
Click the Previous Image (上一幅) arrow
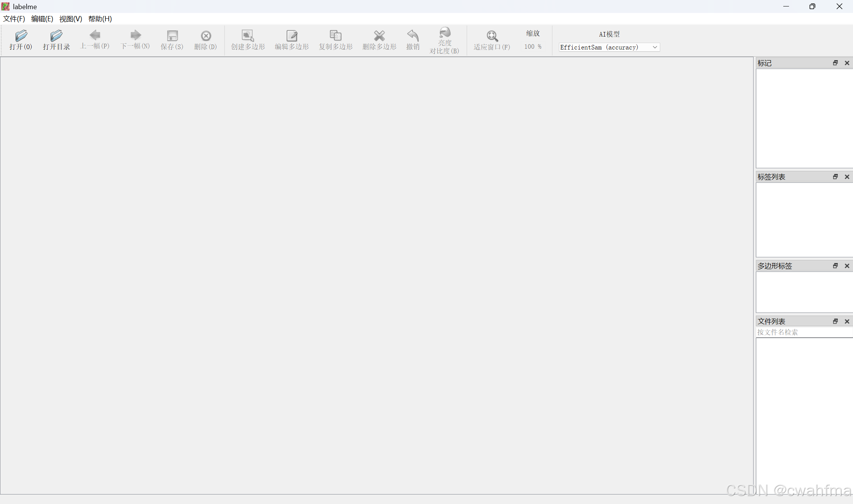(x=95, y=35)
